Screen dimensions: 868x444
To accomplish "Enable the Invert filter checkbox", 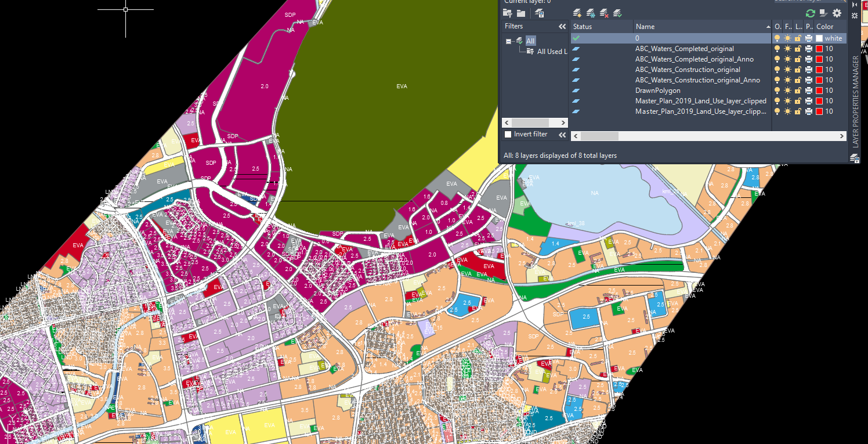I will 508,134.
